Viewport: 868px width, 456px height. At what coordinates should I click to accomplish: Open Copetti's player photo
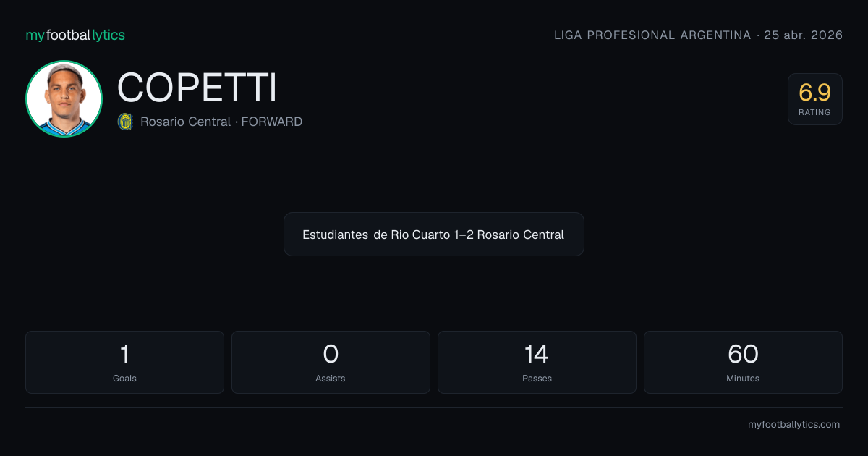click(64, 98)
